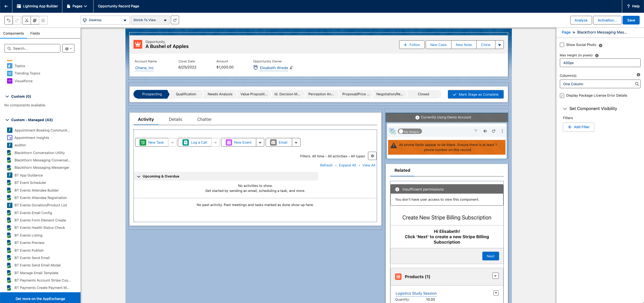Collapse Upcoming & Overdue section
The width and height of the screenshot is (644, 303).
coord(139,176)
